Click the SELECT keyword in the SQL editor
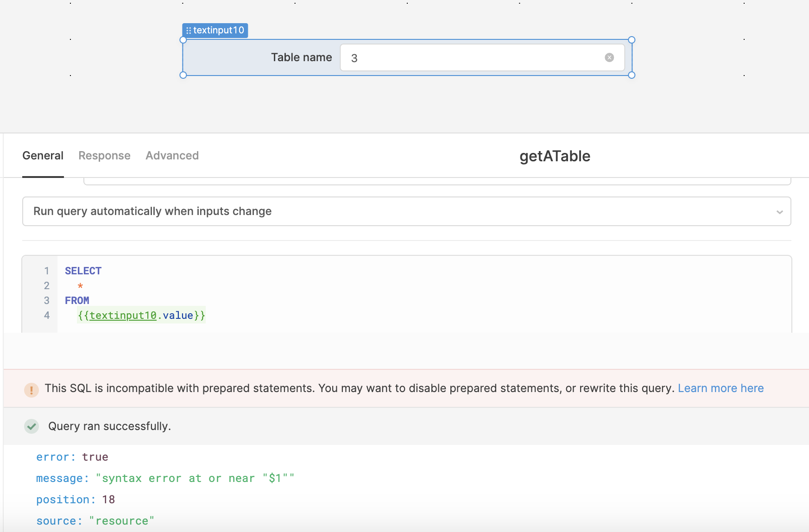The height and width of the screenshot is (532, 809). (83, 271)
